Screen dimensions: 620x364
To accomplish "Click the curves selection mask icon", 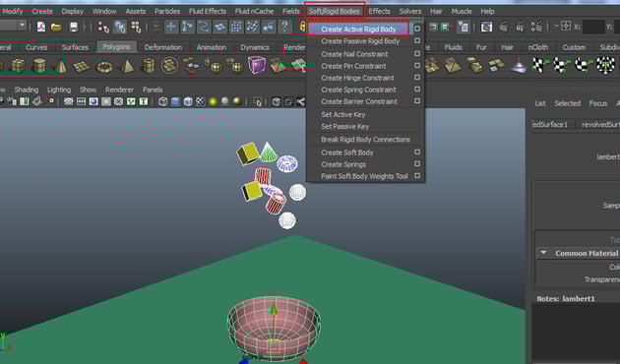I will point(204,27).
